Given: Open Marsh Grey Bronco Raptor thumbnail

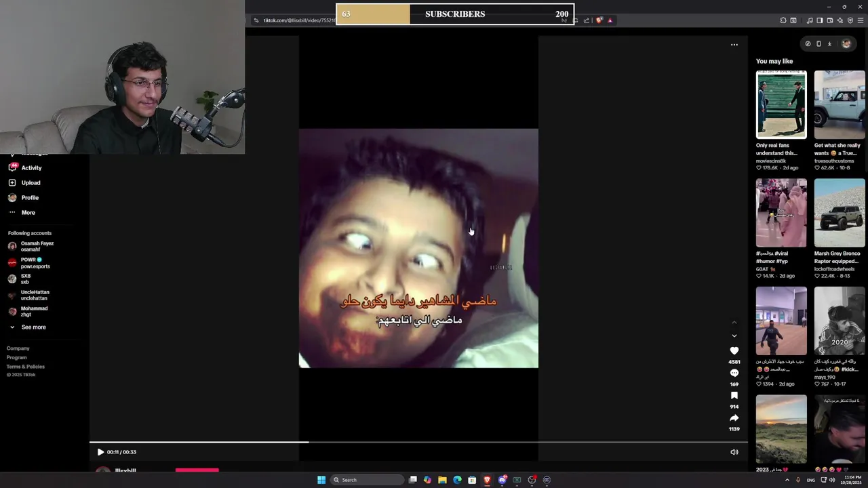Looking at the screenshot, I should click(840, 213).
